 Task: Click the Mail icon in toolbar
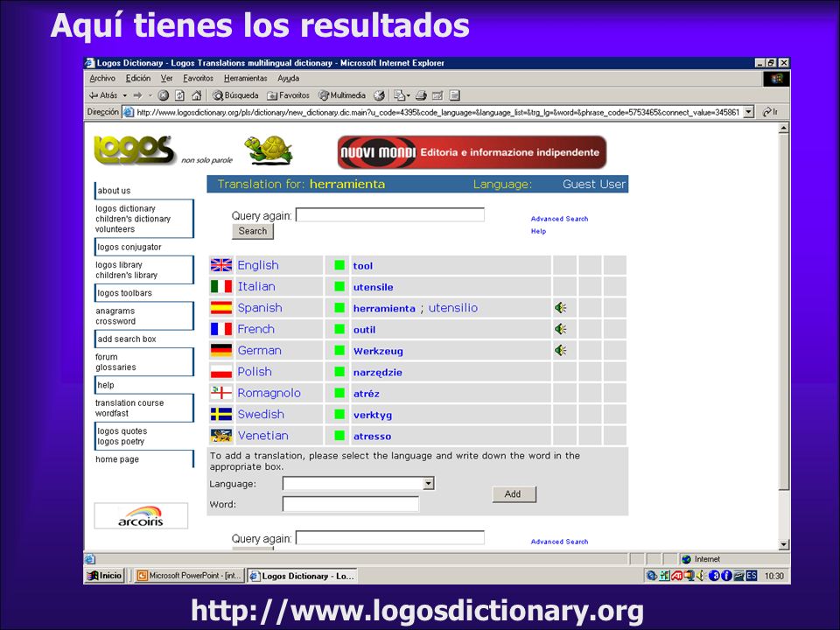[402, 95]
